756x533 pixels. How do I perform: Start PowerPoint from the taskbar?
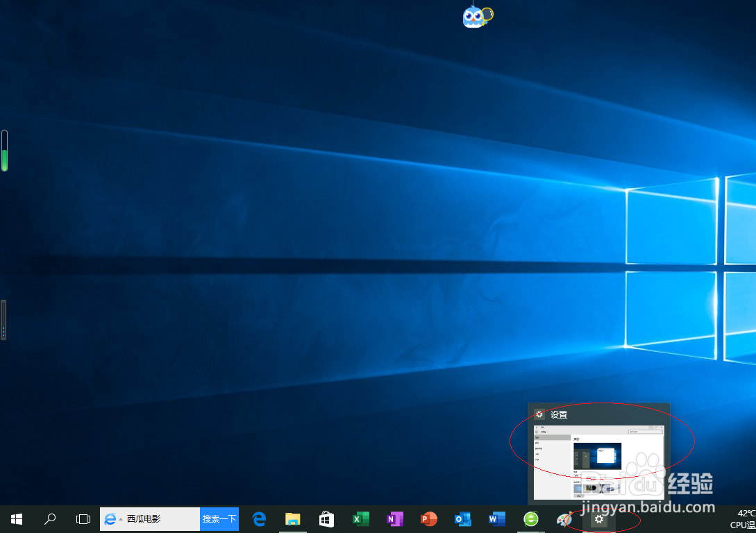tap(428, 518)
